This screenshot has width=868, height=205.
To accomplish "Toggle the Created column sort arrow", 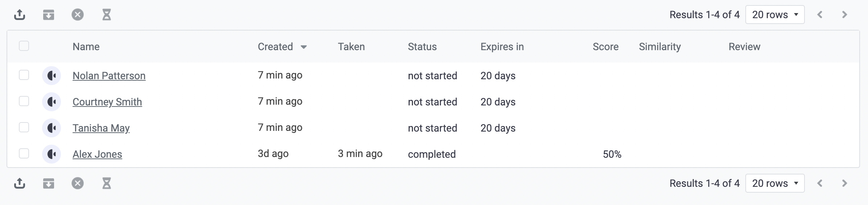I will tap(304, 47).
